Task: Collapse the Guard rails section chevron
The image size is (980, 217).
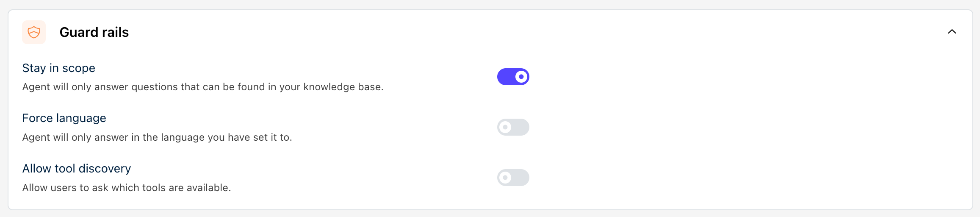Action: point(952,32)
